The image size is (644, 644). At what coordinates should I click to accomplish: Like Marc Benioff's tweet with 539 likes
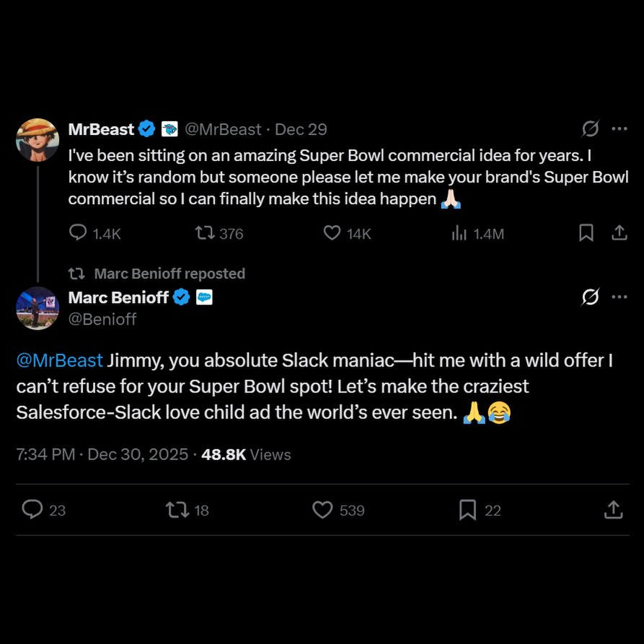click(x=322, y=510)
